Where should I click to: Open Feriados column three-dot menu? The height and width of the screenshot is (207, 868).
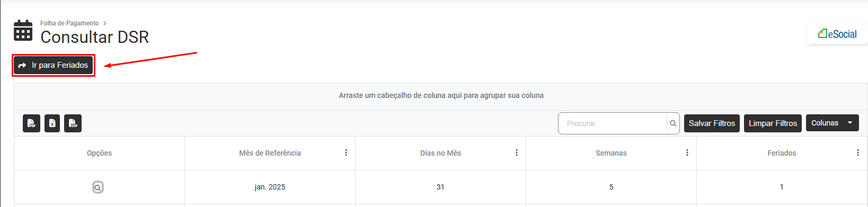pyautogui.click(x=858, y=153)
